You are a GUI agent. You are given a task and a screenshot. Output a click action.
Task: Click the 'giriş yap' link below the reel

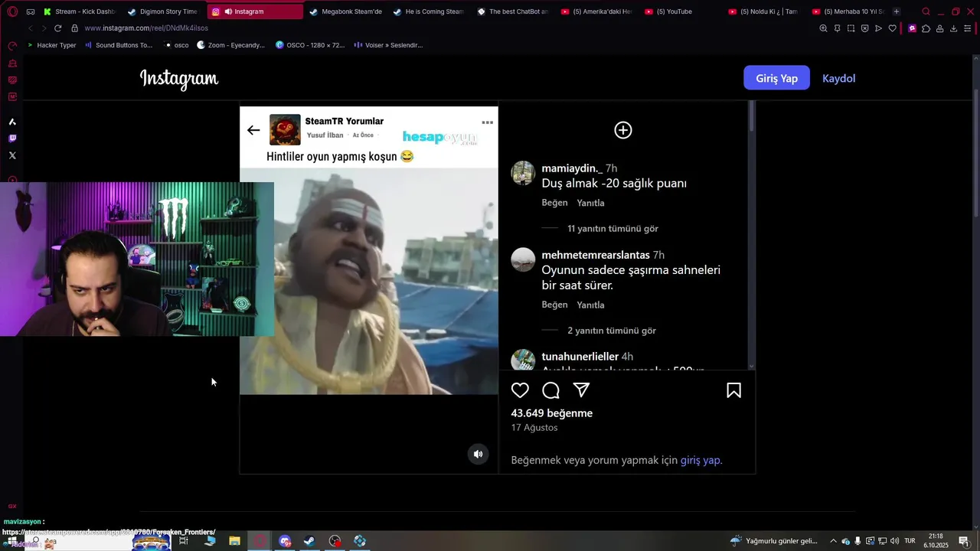coord(700,460)
